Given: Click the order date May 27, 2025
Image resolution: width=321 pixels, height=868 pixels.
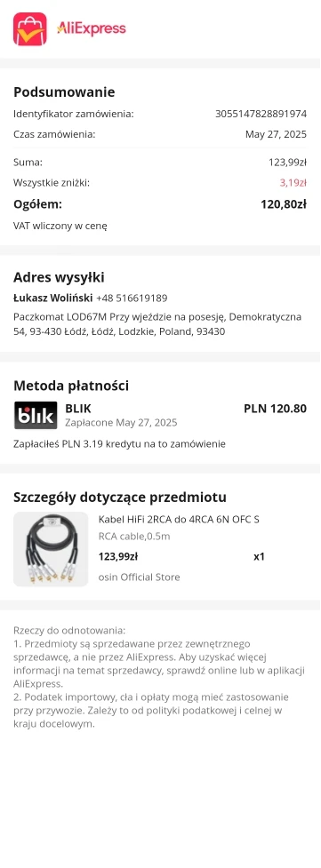Looking at the screenshot, I should pos(276,134).
